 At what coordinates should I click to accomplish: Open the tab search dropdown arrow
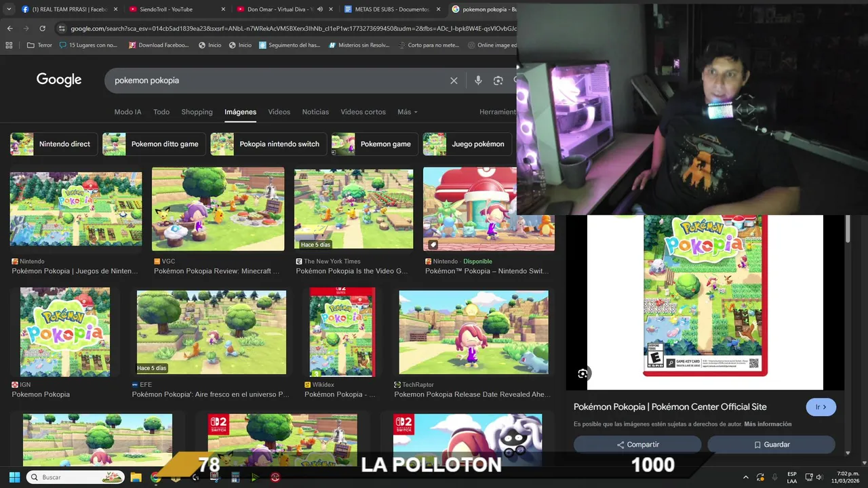click(x=9, y=9)
